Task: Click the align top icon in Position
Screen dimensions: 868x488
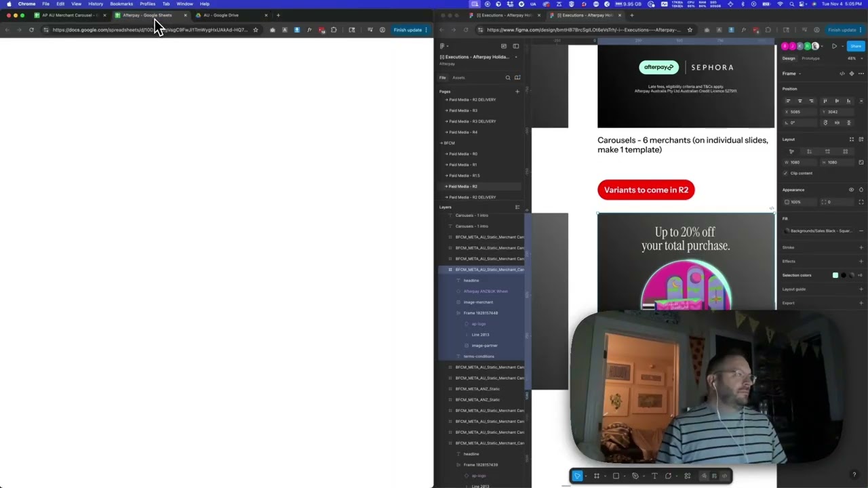Action: click(825, 100)
